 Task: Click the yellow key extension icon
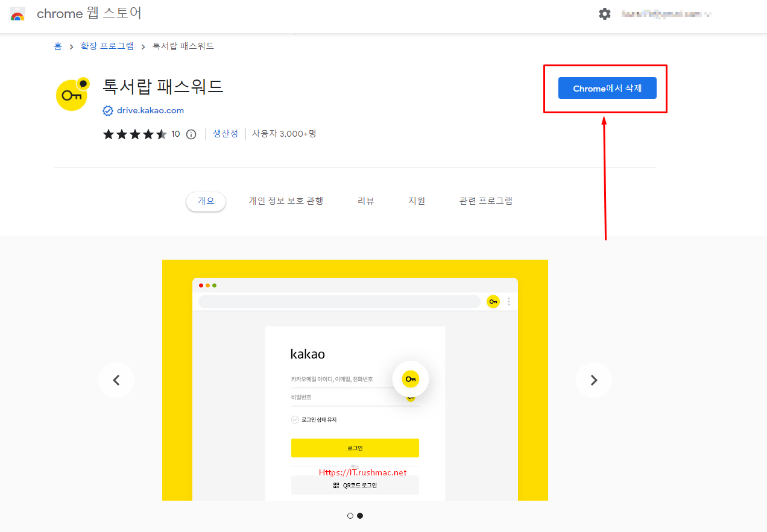(x=72, y=94)
